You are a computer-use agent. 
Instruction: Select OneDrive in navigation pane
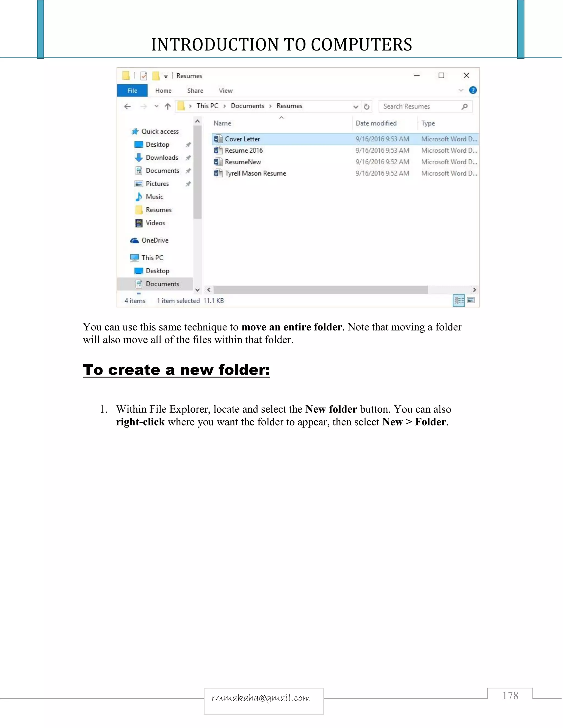155,240
